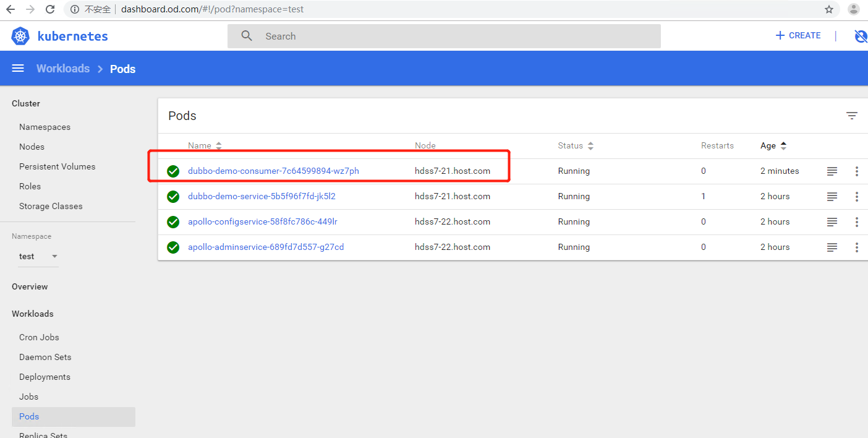Sort pods by Age column

773,146
